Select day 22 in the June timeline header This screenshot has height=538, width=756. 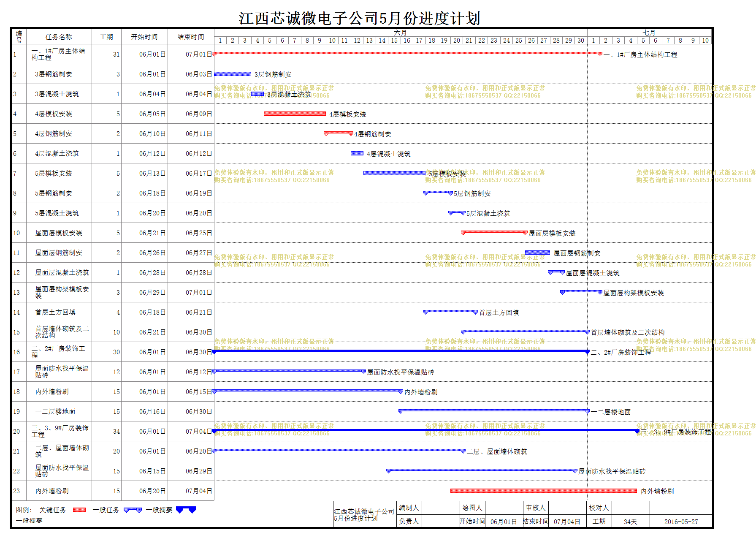[482, 41]
